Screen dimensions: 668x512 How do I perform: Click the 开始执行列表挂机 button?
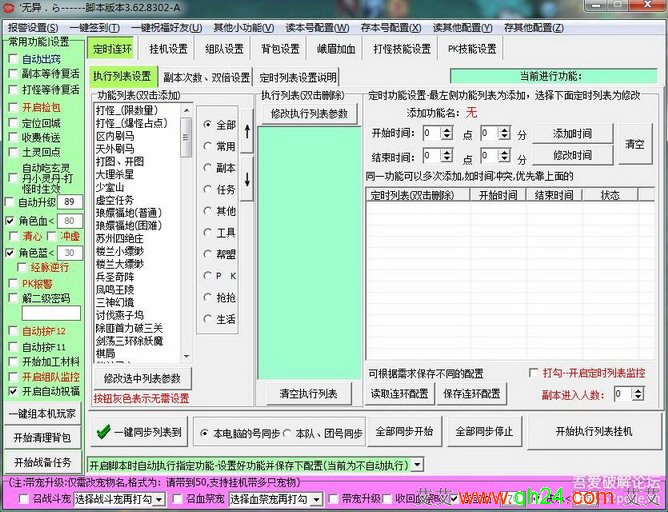tap(594, 432)
